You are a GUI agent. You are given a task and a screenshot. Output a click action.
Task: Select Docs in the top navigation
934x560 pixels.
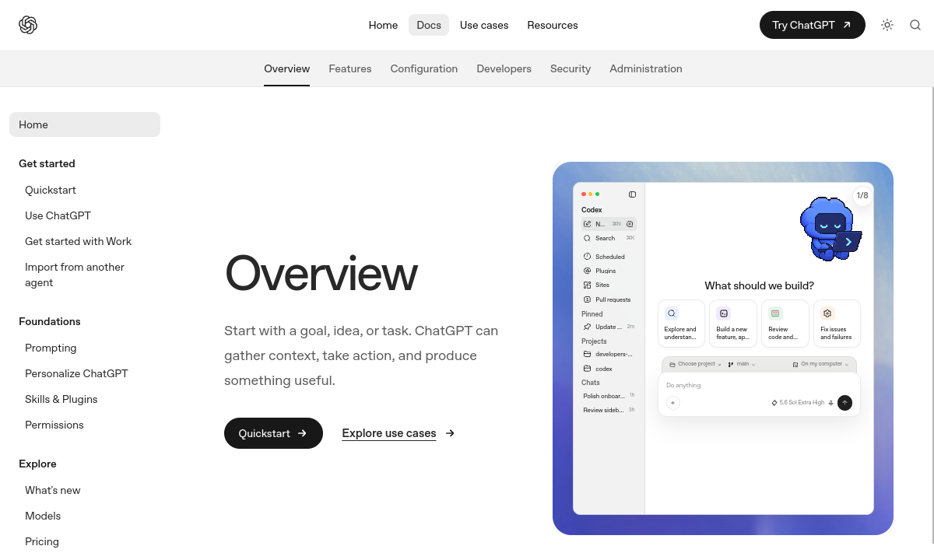[429, 25]
